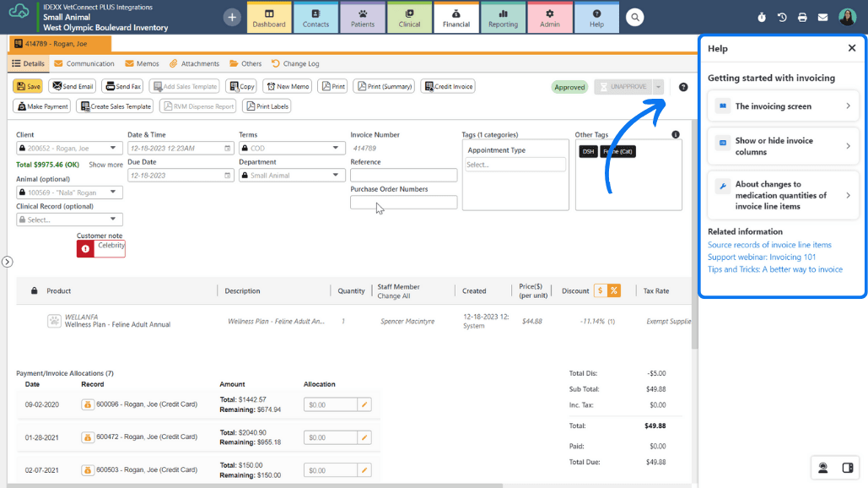Viewport: 868px width, 488px height.
Task: Open Support webinar: Invoicing 101 link
Action: [762, 258]
